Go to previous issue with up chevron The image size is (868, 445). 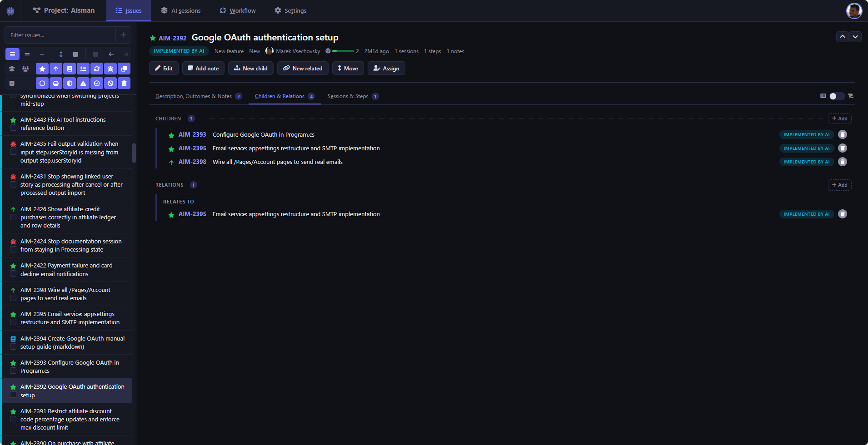point(843,37)
